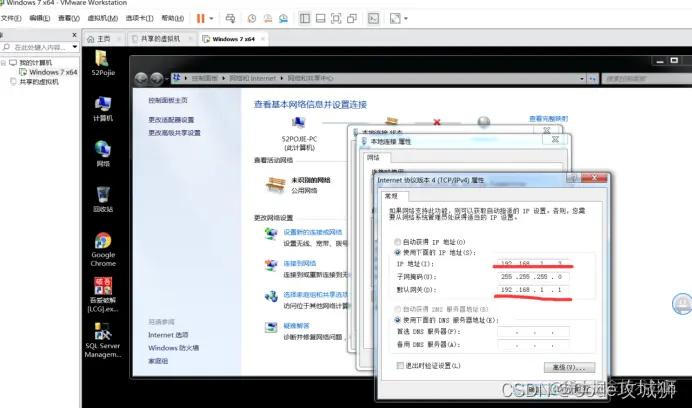Screen dimensions: 692x409
Task: Click the revert to snapshot icon
Action: [267, 19]
